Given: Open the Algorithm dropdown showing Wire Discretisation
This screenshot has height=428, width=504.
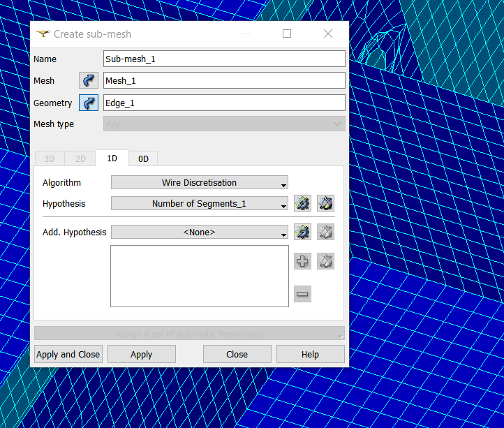Looking at the screenshot, I should pyautogui.click(x=200, y=183).
